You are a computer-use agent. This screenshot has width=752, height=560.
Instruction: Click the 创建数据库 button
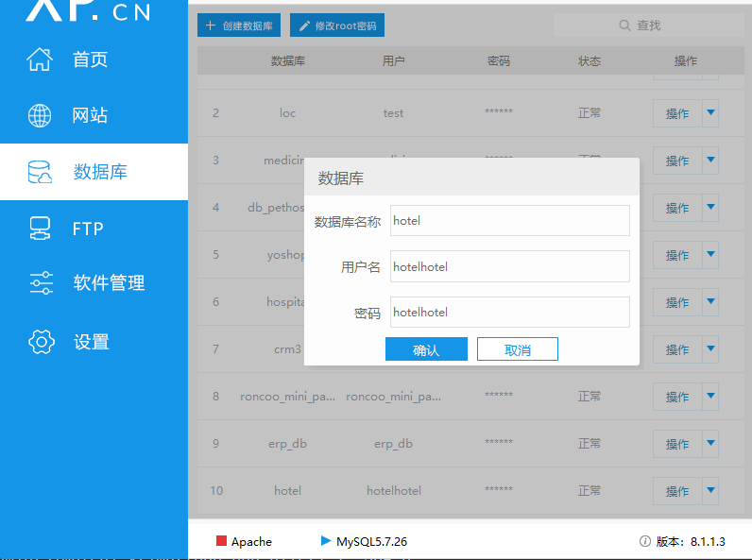coord(239,25)
